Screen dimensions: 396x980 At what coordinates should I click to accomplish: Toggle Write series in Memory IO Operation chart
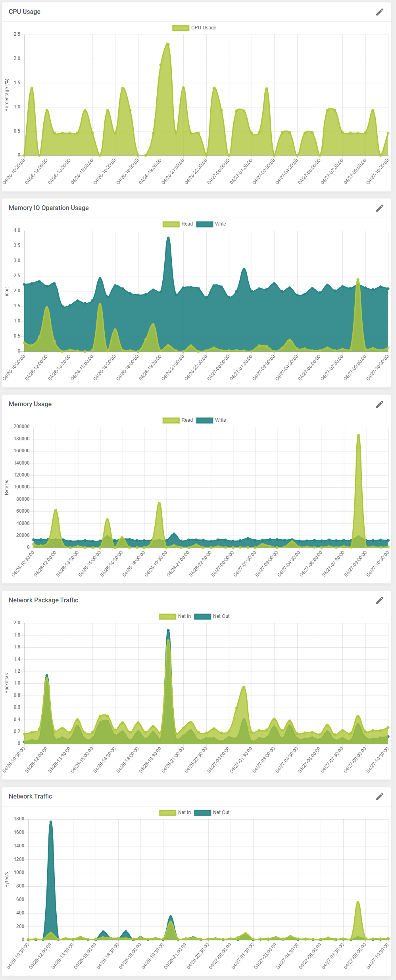point(211,224)
